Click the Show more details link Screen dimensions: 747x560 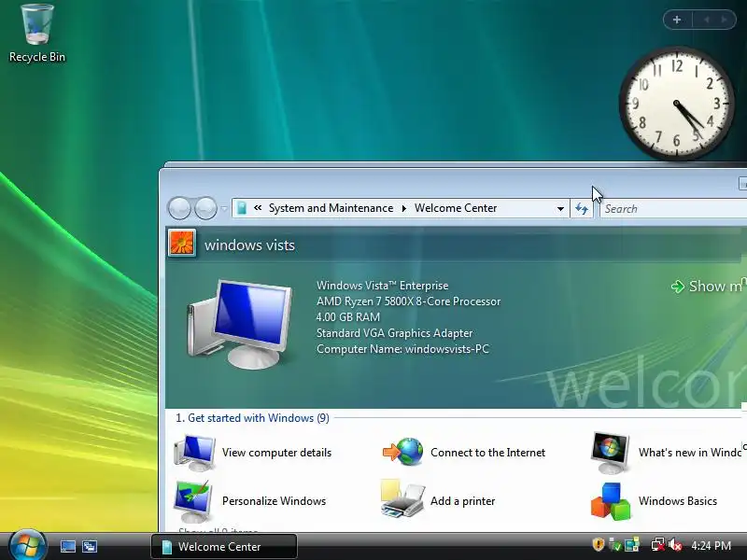pyautogui.click(x=709, y=286)
